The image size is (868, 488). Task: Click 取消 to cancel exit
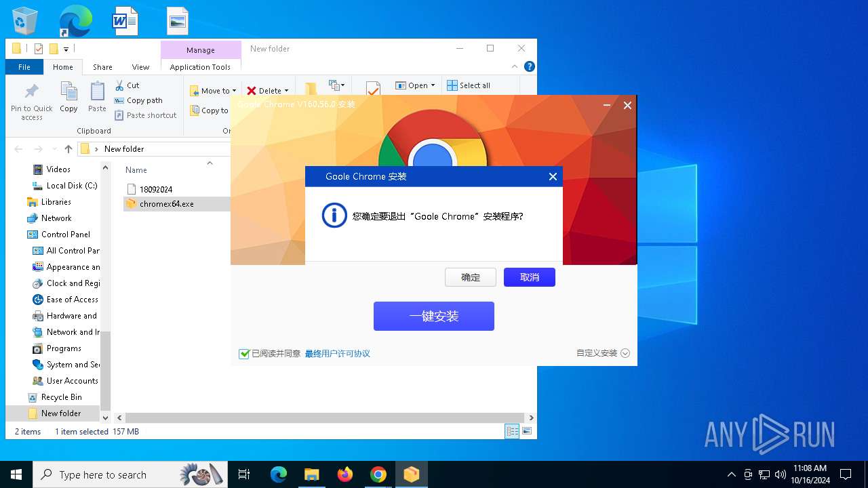530,277
